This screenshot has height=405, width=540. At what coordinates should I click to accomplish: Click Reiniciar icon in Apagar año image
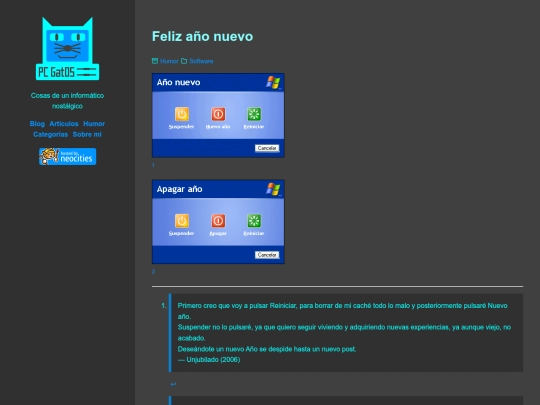click(254, 221)
